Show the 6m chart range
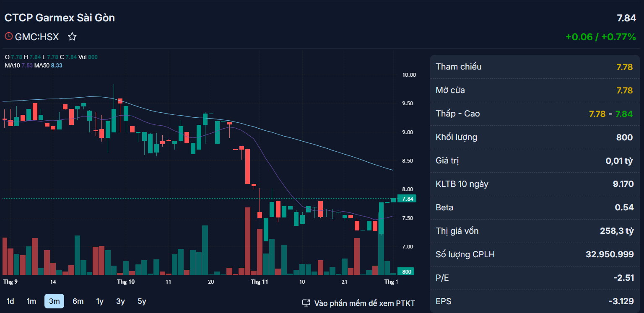 click(78, 301)
